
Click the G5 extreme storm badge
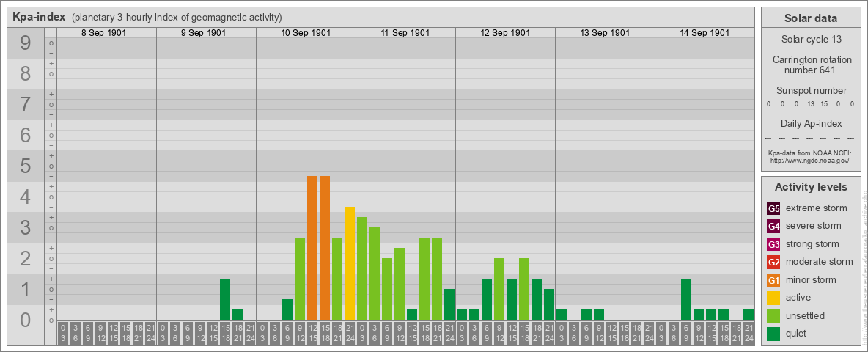(773, 208)
